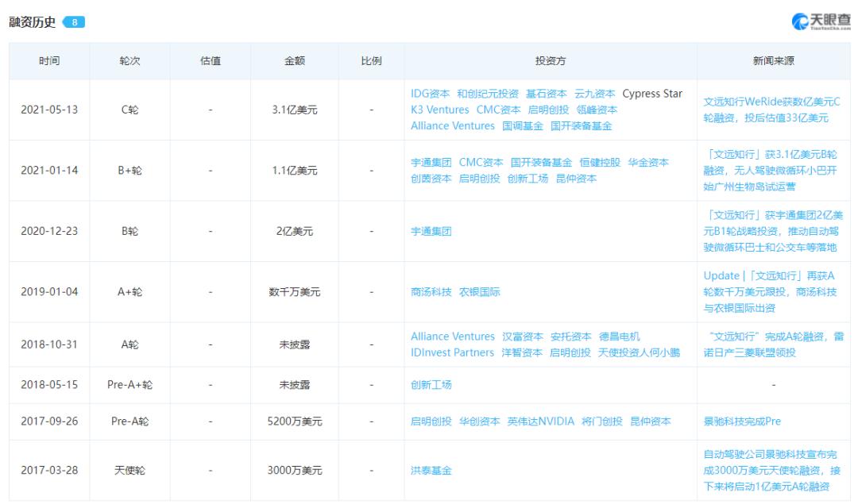Open 云九资本 investor link
This screenshot has width=858, height=504.
coord(595,94)
